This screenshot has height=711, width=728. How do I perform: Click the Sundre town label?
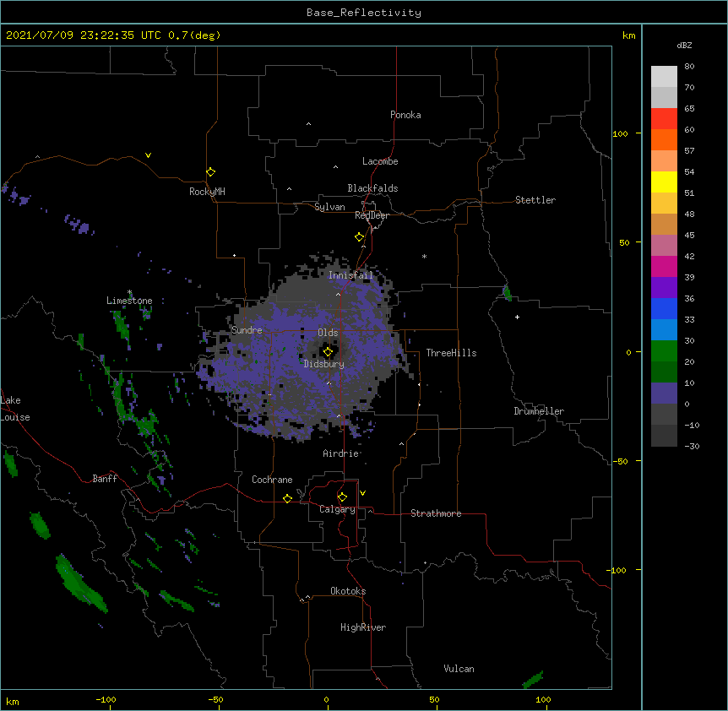tap(247, 330)
